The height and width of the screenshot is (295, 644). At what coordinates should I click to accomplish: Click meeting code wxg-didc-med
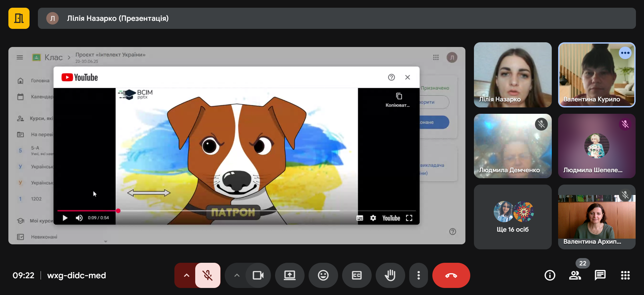coord(76,276)
